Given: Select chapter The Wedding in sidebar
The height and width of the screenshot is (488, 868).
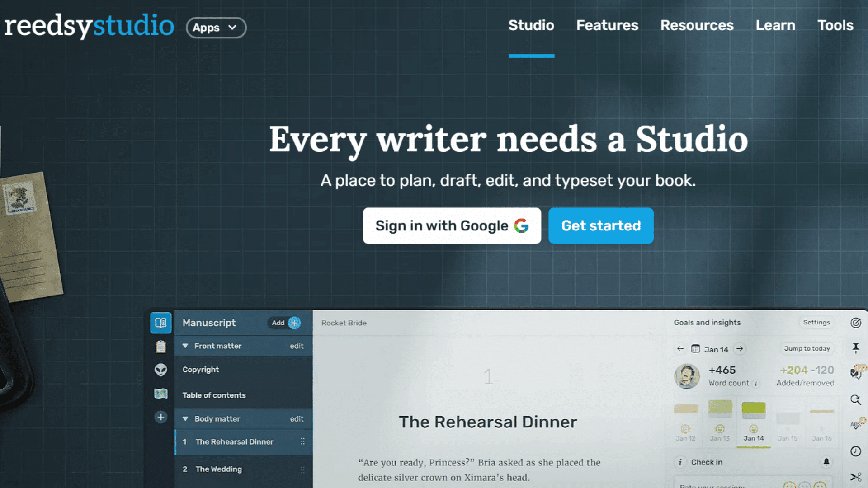Looking at the screenshot, I should click(x=243, y=469).
